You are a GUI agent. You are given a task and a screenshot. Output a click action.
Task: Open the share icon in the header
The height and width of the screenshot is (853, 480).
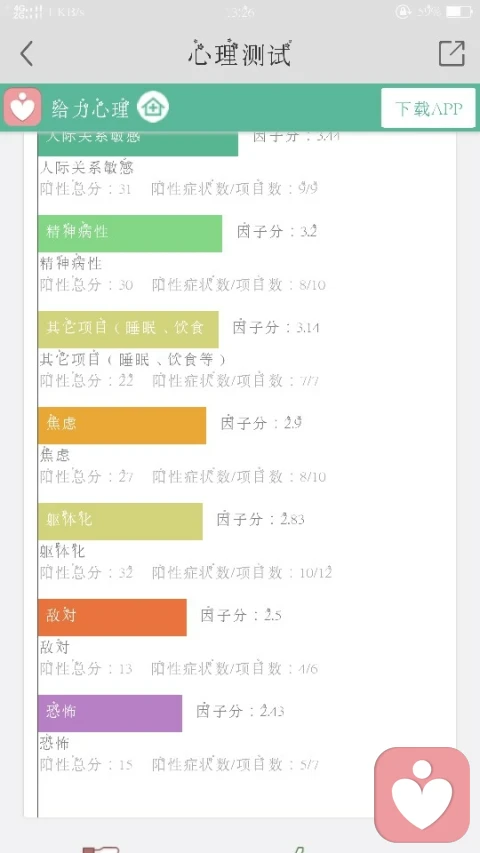452,53
